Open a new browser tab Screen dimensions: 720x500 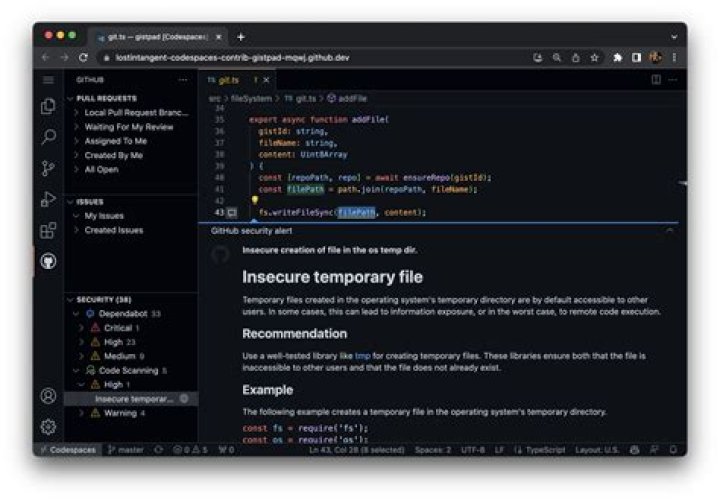point(241,37)
